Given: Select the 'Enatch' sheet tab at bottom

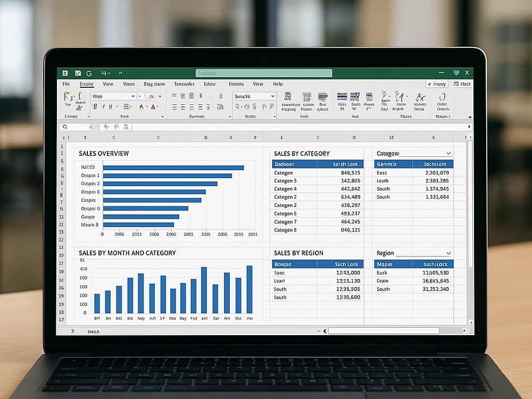Looking at the screenshot, I should point(93,331).
